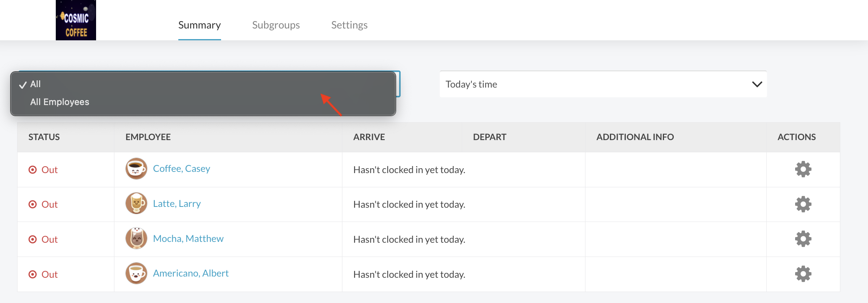Open the Latte, Larry employee link

click(x=177, y=204)
